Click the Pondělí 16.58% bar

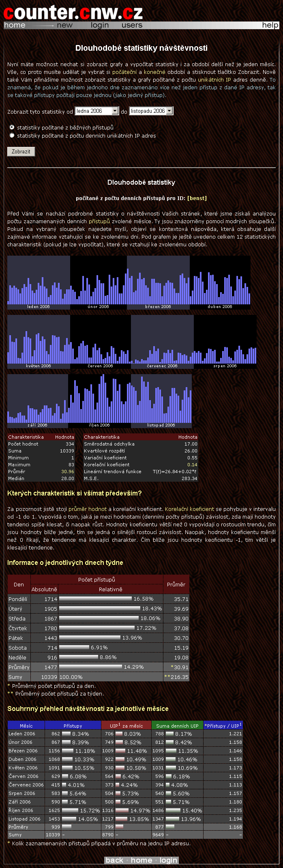(x=95, y=599)
